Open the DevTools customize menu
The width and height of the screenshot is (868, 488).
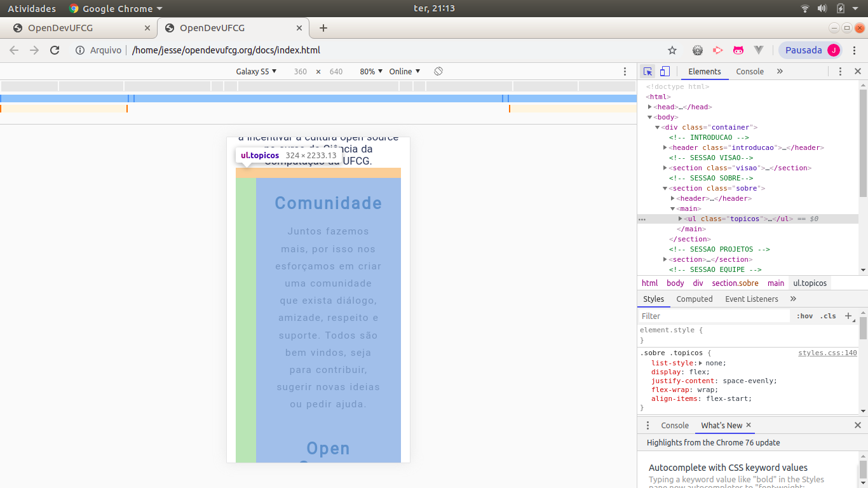click(x=840, y=71)
